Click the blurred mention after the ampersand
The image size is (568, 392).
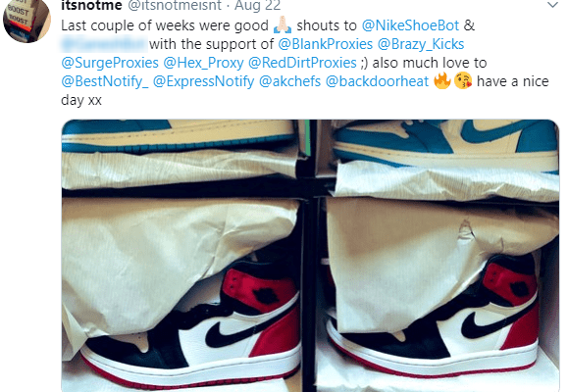point(104,44)
